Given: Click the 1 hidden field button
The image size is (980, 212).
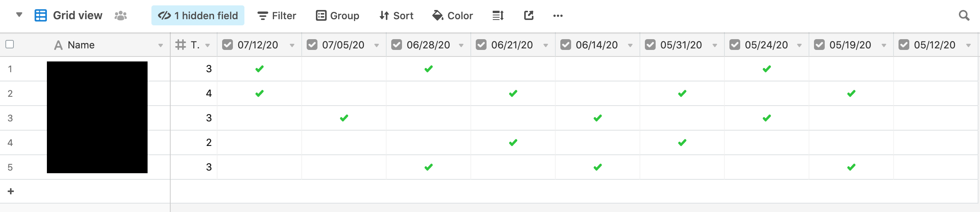Looking at the screenshot, I should [198, 16].
